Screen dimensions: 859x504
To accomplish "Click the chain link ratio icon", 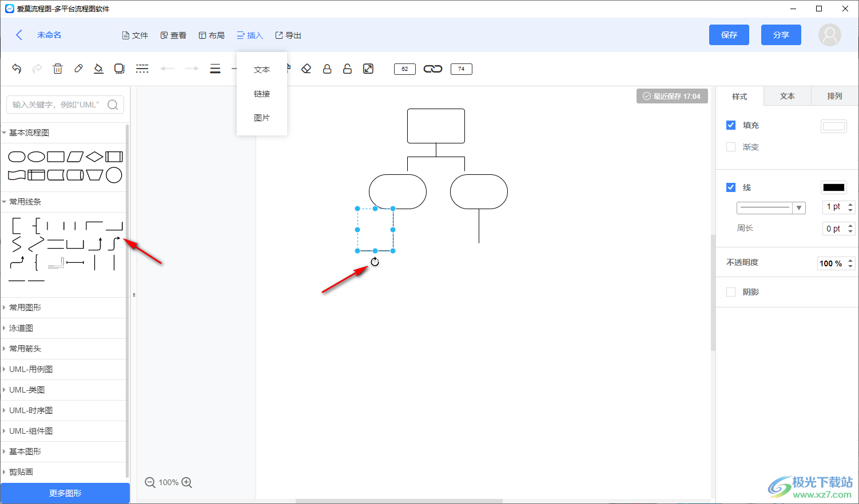I will pyautogui.click(x=433, y=69).
